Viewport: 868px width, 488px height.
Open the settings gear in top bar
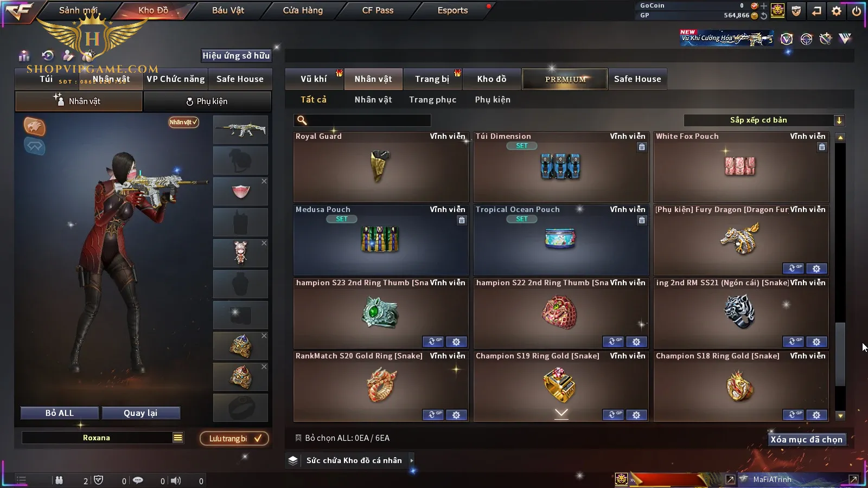tap(837, 11)
